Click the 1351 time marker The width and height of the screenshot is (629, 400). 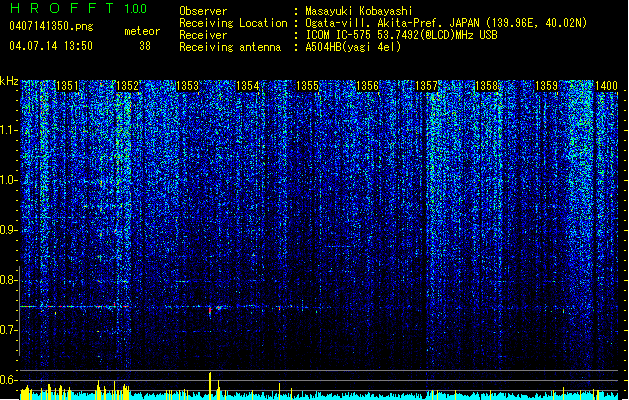(67, 86)
